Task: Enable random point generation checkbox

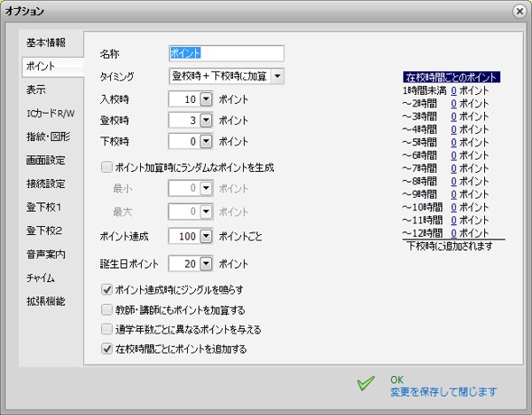Action: [107, 166]
